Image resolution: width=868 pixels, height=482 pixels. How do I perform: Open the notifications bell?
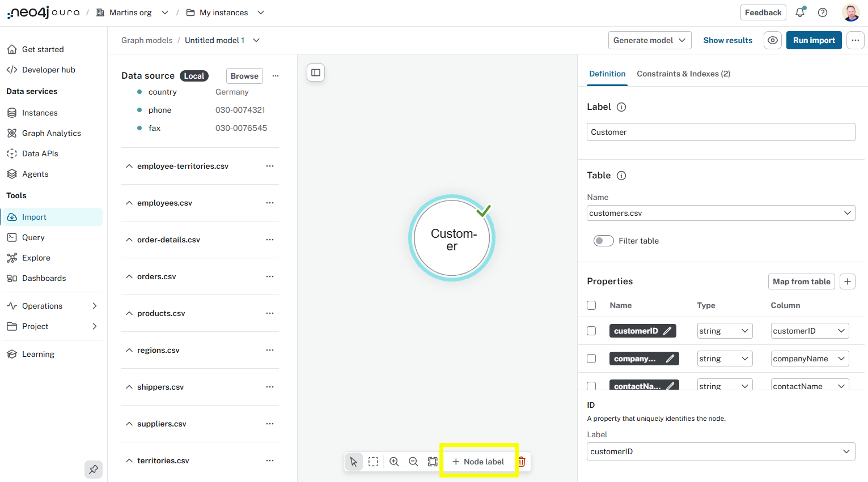[799, 11]
